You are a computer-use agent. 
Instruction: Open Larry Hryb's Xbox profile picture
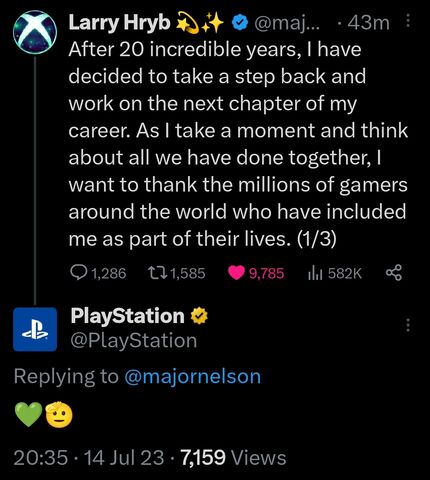click(35, 32)
